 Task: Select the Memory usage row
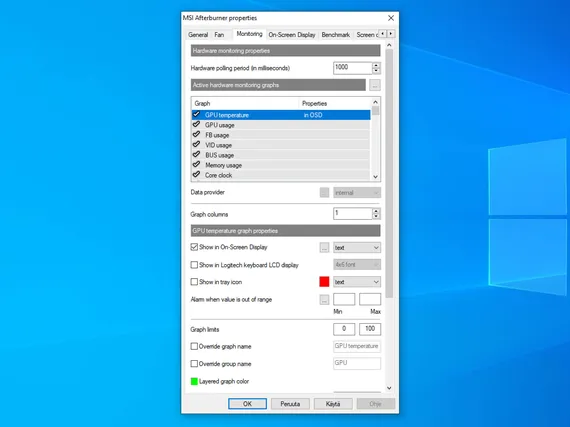click(x=281, y=165)
